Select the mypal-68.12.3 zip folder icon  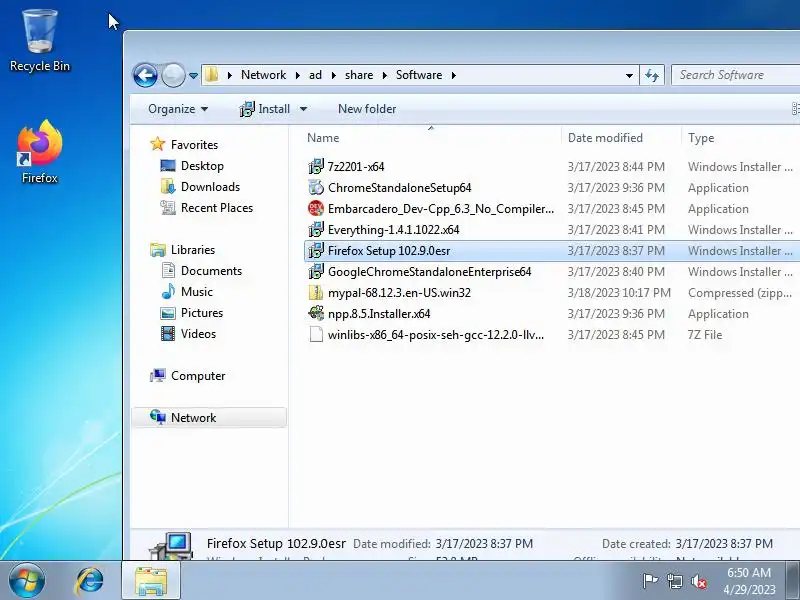coord(316,292)
